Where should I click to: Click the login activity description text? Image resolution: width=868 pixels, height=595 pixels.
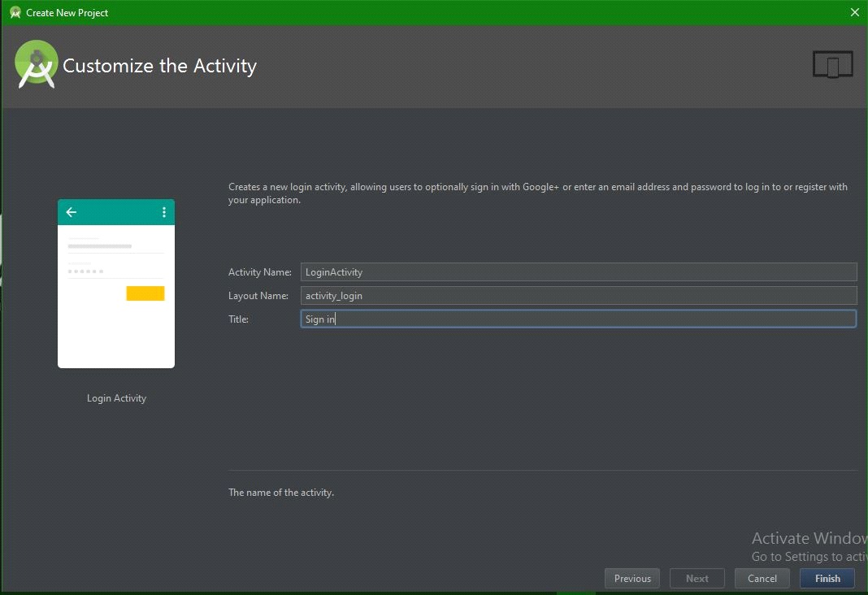tap(537, 193)
